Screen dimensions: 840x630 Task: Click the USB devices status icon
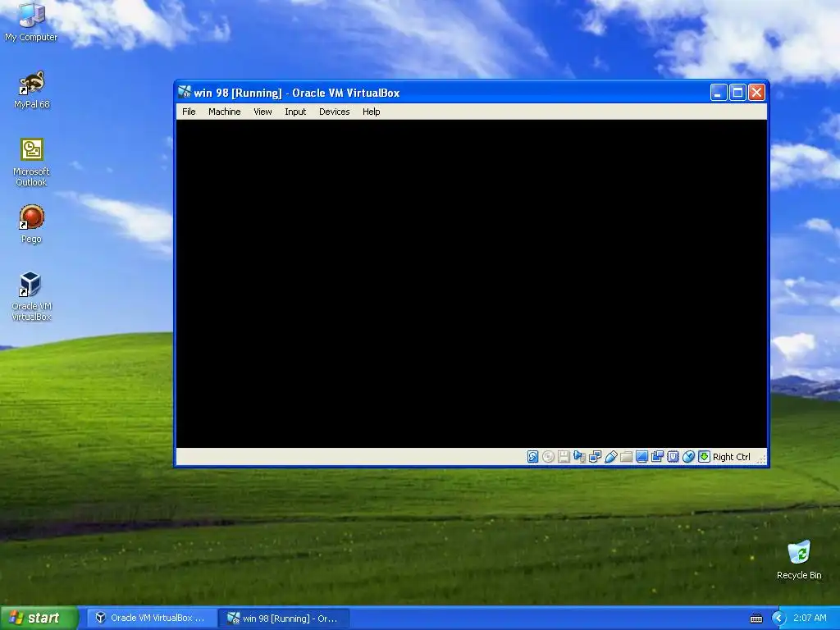pyautogui.click(x=610, y=456)
